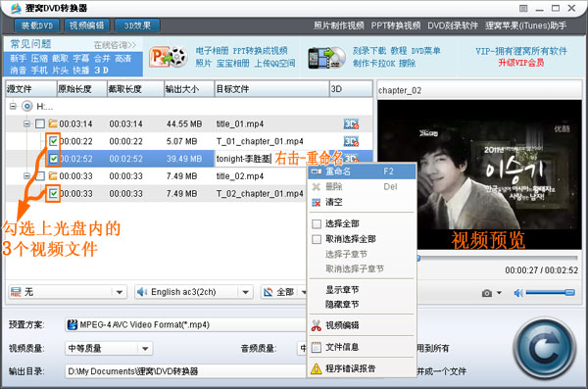Click the tonight-李胜基 rename text field
This screenshot has height=389, width=588.
click(x=244, y=159)
